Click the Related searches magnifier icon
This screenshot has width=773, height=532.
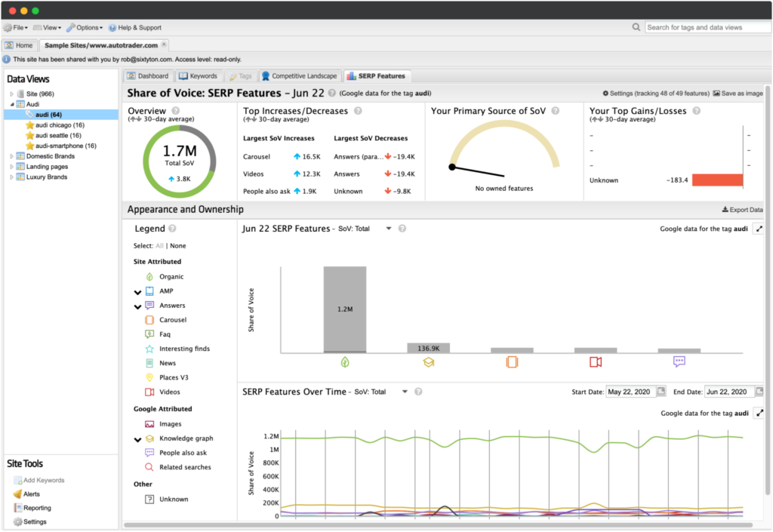tap(149, 467)
